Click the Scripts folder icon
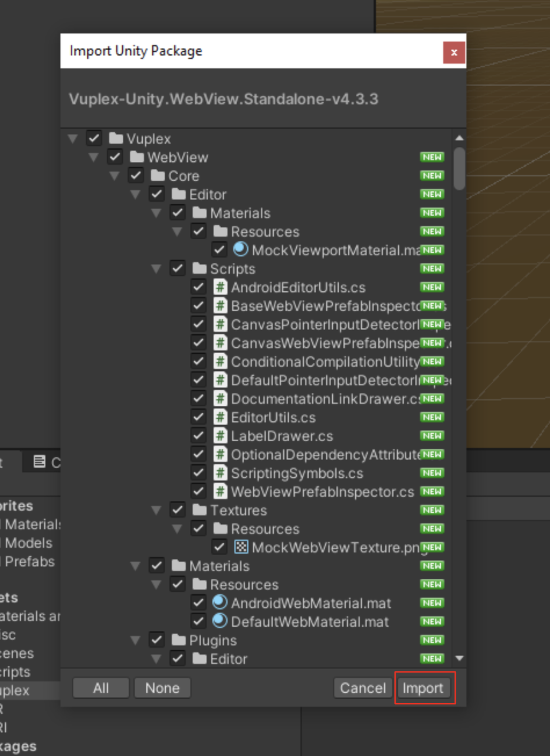 click(x=199, y=269)
